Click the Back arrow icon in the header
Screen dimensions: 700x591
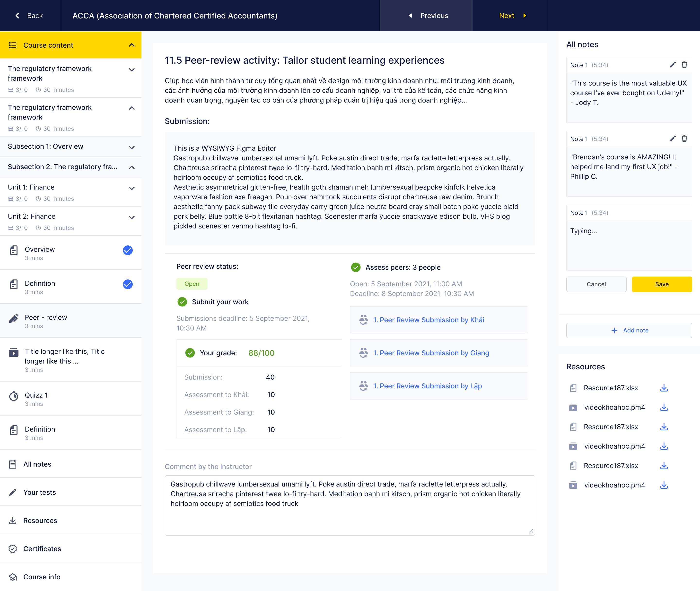point(17,15)
